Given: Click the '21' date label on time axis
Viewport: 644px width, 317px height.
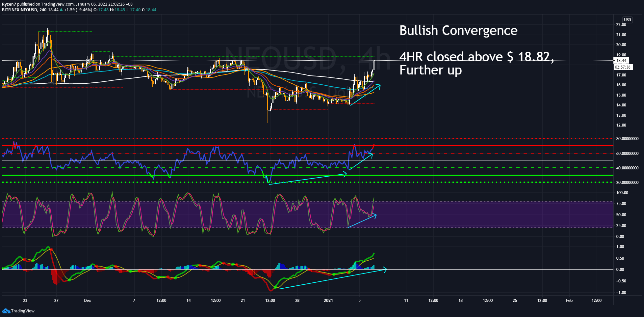Looking at the screenshot, I should tap(243, 301).
